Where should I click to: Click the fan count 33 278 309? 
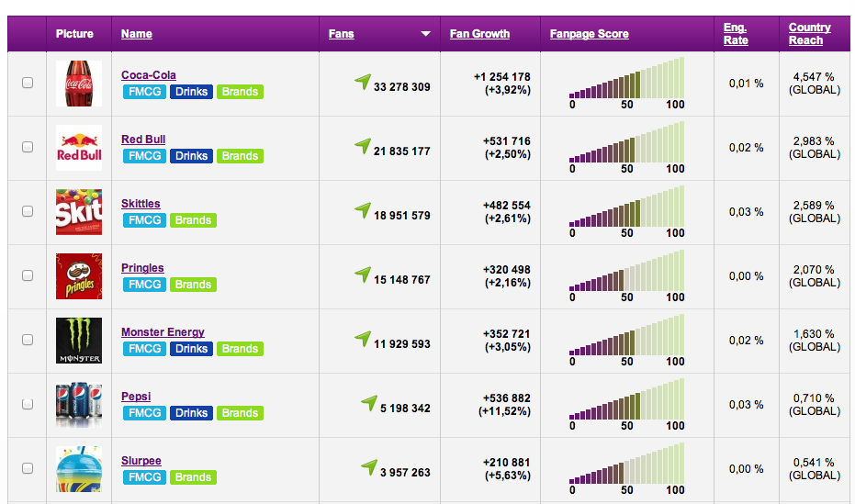402,86
